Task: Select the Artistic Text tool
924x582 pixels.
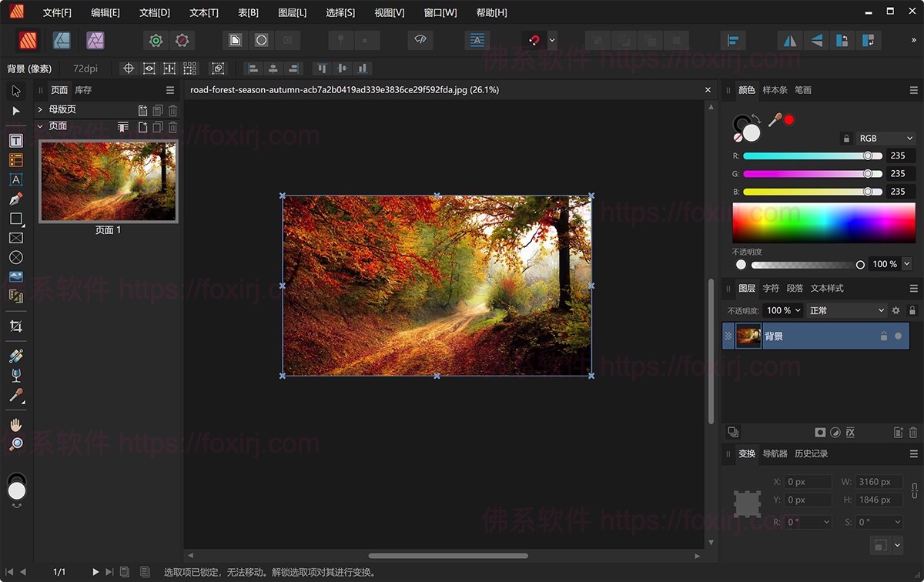Action: 15,179
